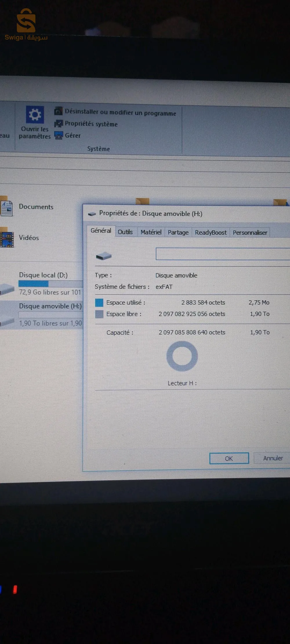Image resolution: width=290 pixels, height=644 pixels.
Task: Click the Vidéos label
Action: point(29,238)
